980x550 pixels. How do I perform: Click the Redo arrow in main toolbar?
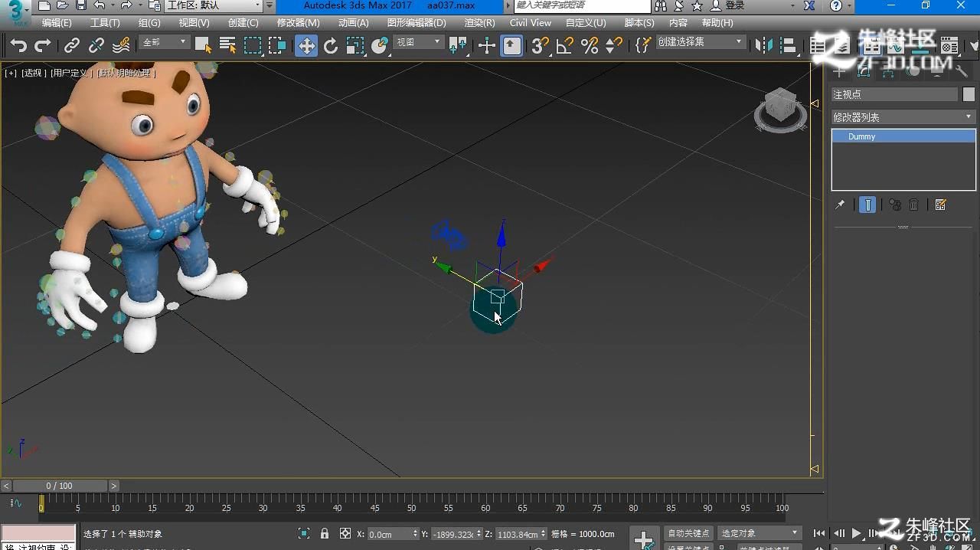43,46
